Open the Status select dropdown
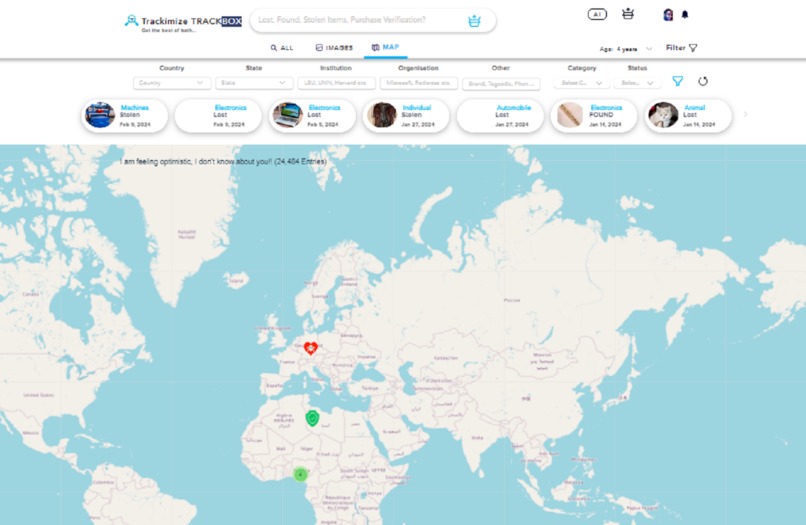806x525 pixels. click(x=637, y=83)
